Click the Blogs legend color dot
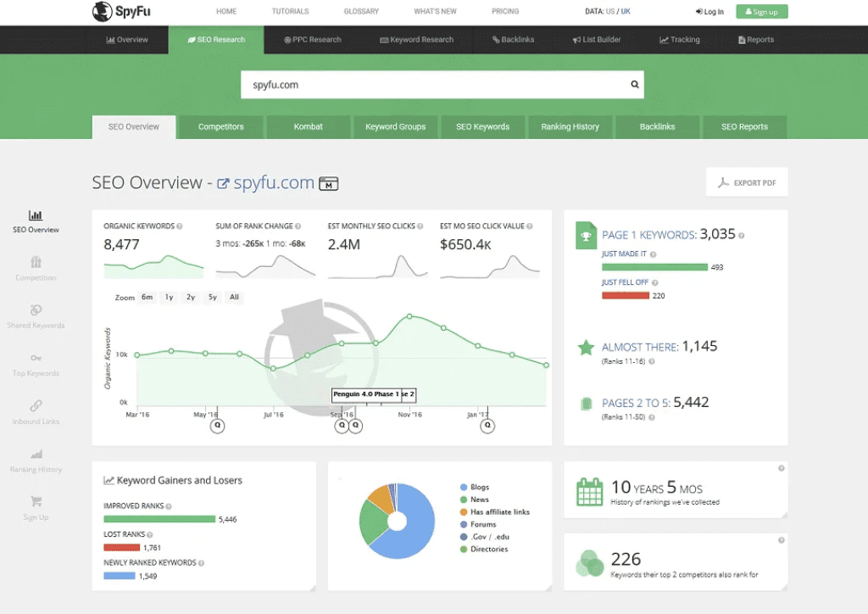This screenshot has height=614, width=868. coord(464,488)
